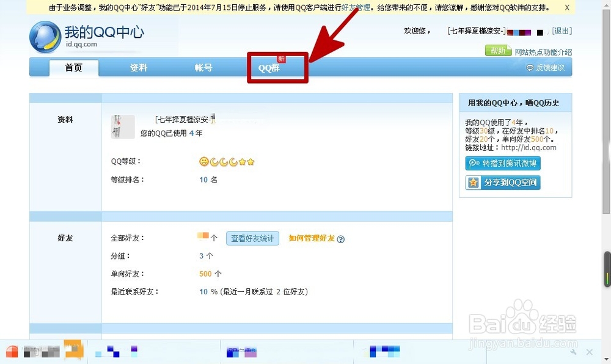Click the 我的QQ中心 globe logo
The height and width of the screenshot is (364, 611).
(45, 37)
